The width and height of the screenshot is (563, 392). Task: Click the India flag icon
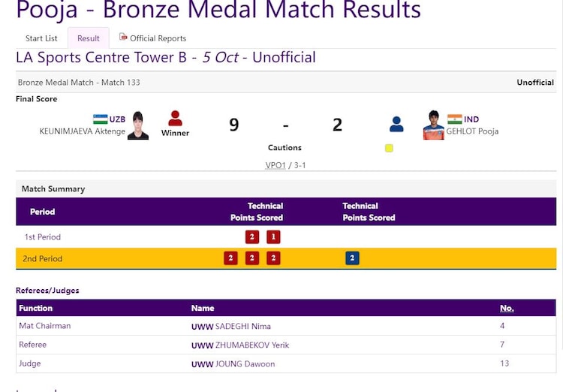pyautogui.click(x=454, y=119)
